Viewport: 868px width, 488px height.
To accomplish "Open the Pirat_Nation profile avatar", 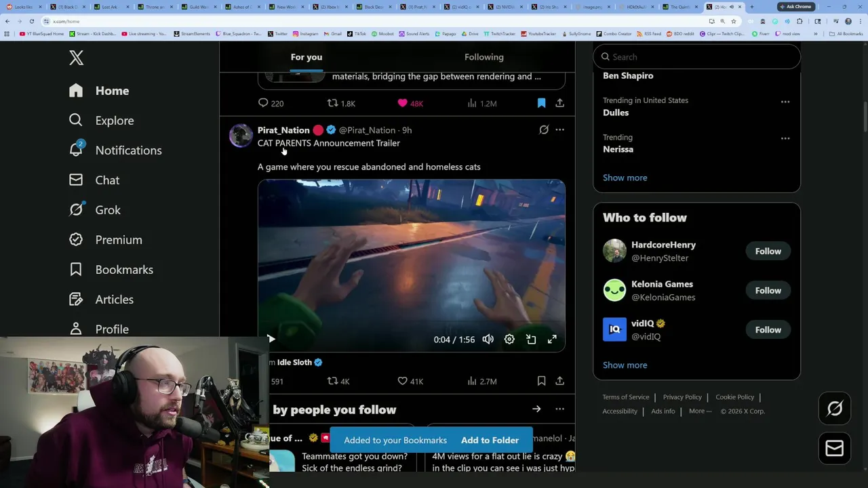I will tap(241, 136).
